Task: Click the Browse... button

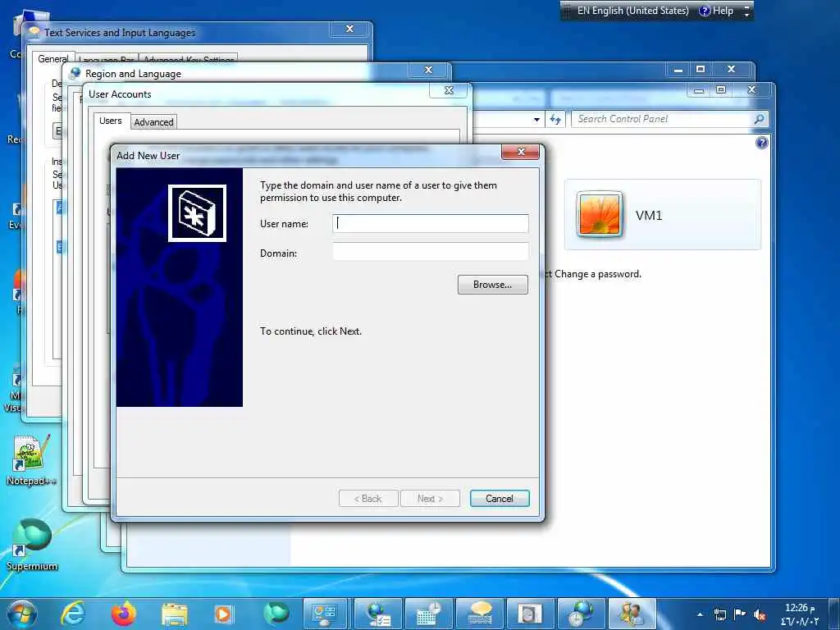Action: [492, 285]
